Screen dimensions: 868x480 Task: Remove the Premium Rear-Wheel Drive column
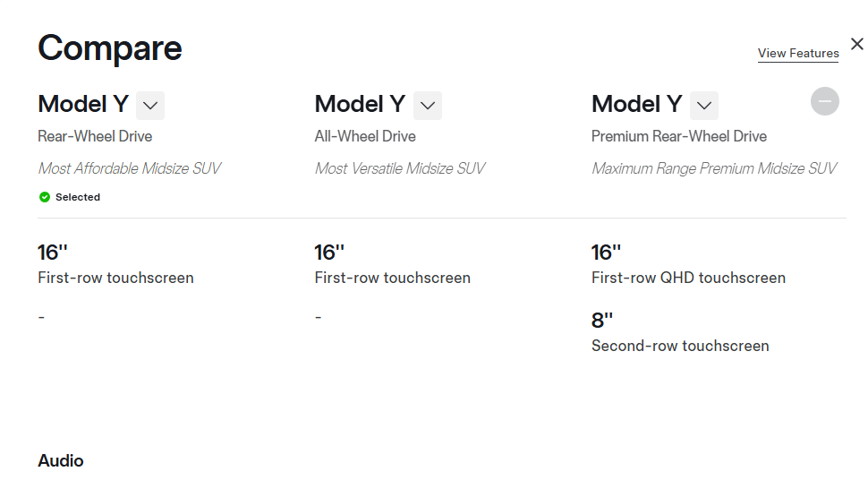(x=825, y=101)
